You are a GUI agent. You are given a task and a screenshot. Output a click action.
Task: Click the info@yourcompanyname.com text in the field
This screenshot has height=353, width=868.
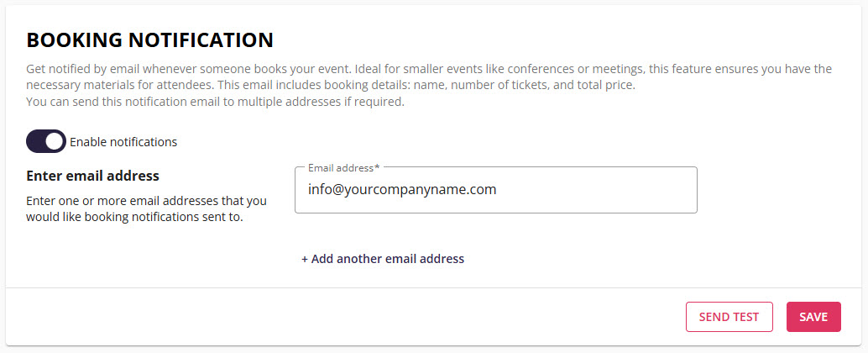(402, 190)
